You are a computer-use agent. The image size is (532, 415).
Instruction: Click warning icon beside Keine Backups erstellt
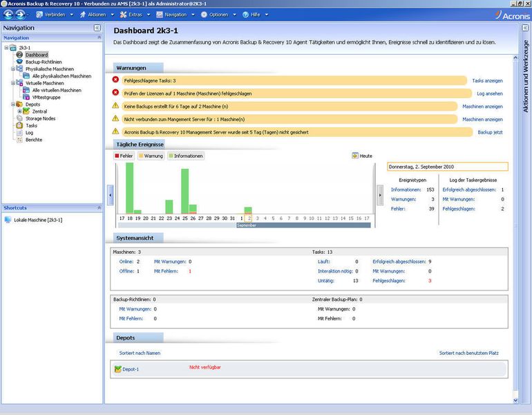coord(115,105)
